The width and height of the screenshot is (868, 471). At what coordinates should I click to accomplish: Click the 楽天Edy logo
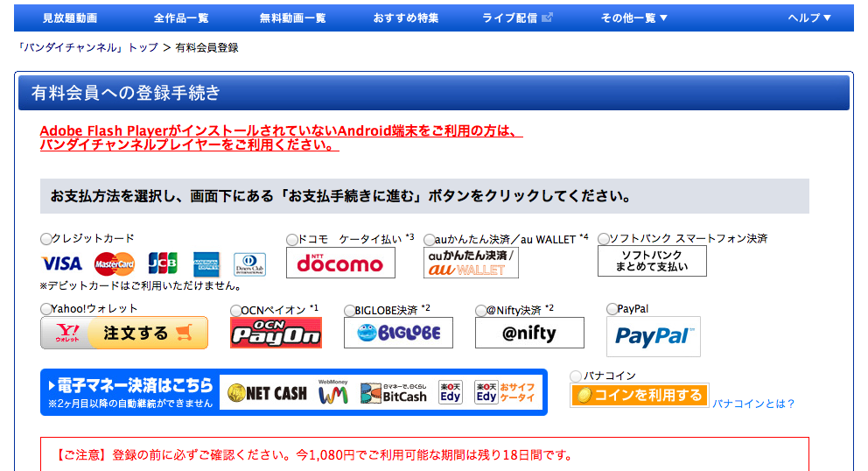450,392
